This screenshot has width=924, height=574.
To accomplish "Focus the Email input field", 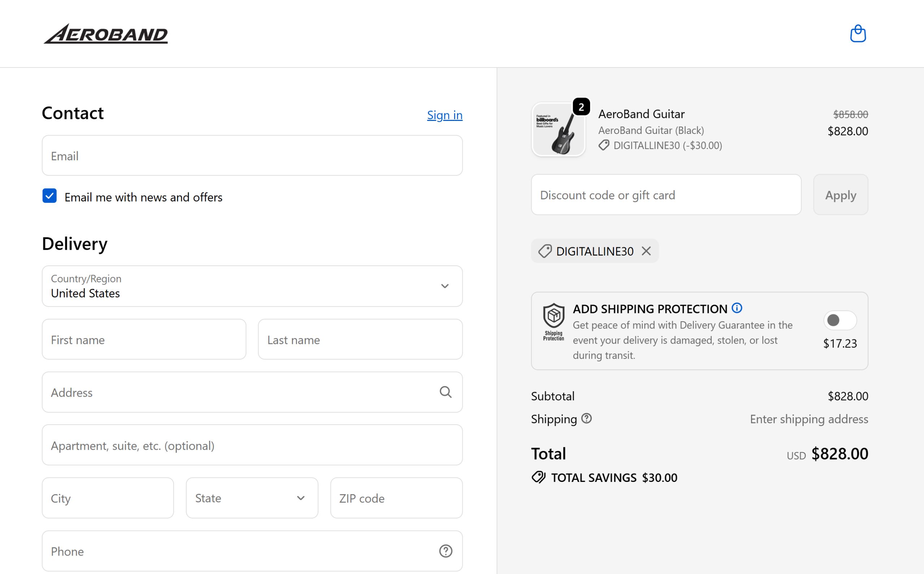I will tap(252, 156).
